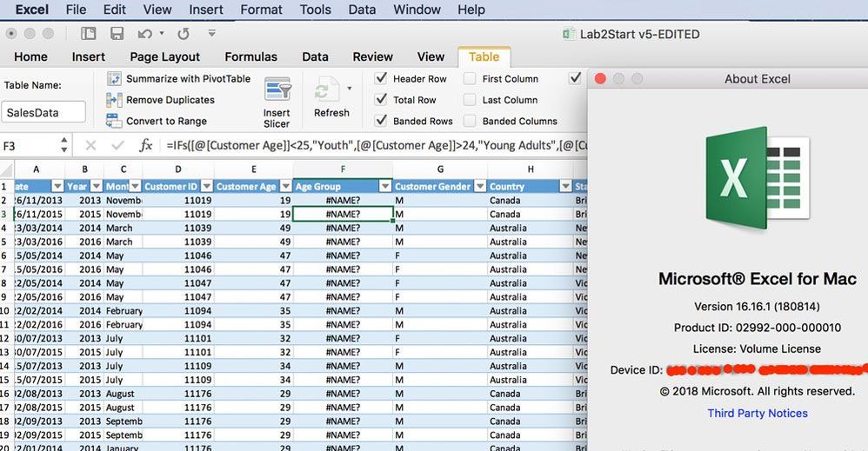Open the Window menu
The width and height of the screenshot is (868, 451).
pyautogui.click(x=417, y=10)
